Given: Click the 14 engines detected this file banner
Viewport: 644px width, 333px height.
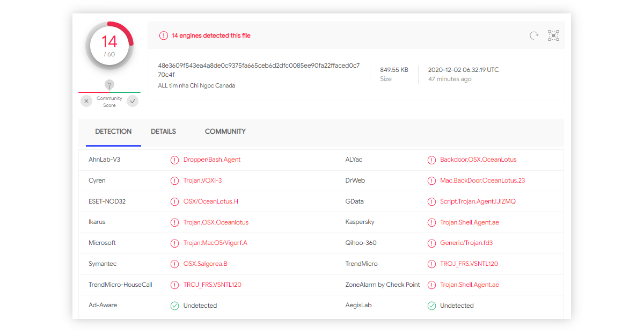Looking at the screenshot, I should [x=211, y=35].
